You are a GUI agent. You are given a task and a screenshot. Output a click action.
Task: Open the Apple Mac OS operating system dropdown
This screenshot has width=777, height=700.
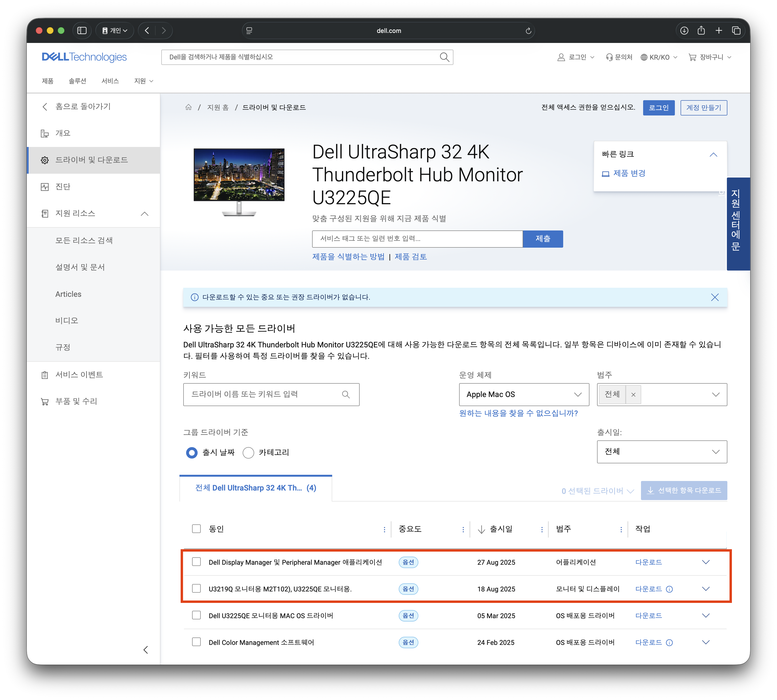(x=524, y=395)
